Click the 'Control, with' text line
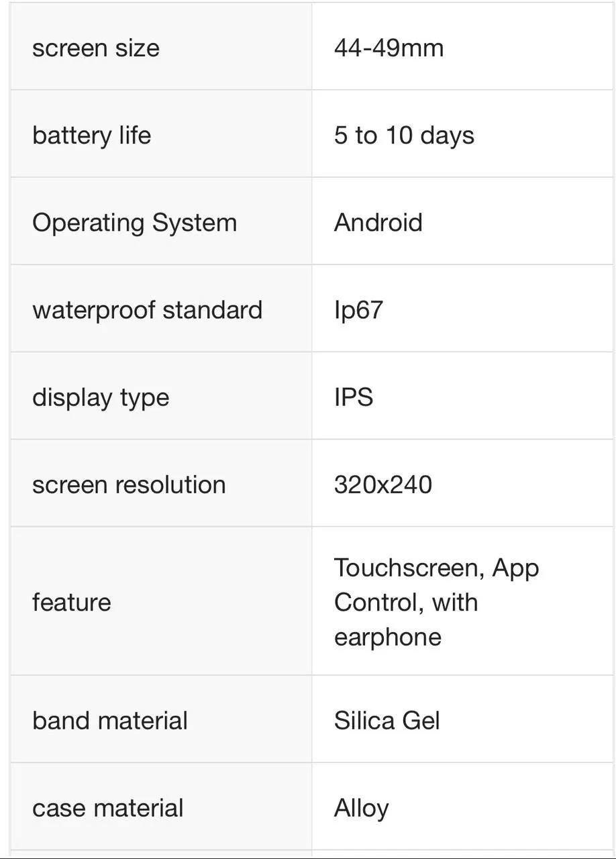This screenshot has height=859, width=616. click(x=406, y=601)
